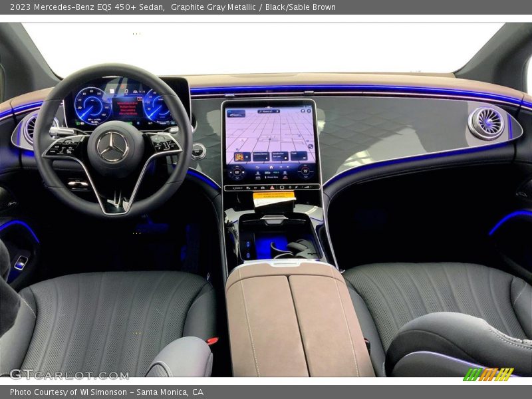The image size is (532, 399).
Task: Toggle driver seat heating icon
Action: tap(258, 173)
